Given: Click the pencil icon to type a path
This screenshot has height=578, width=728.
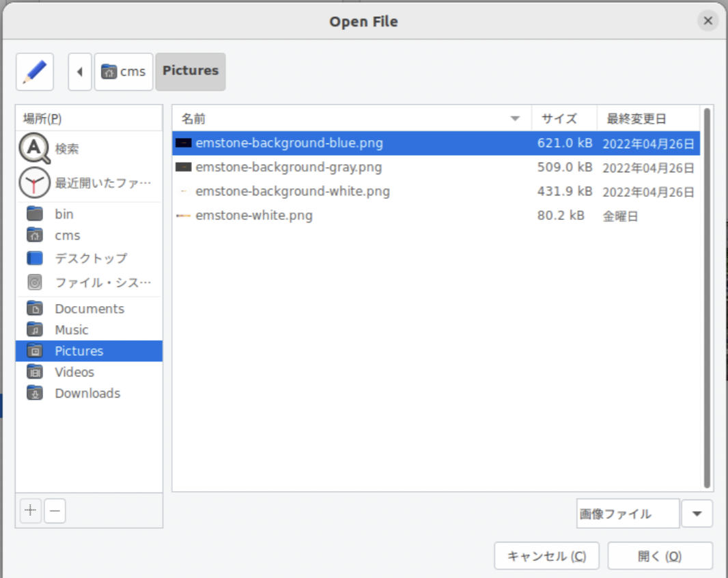Looking at the screenshot, I should point(35,72).
